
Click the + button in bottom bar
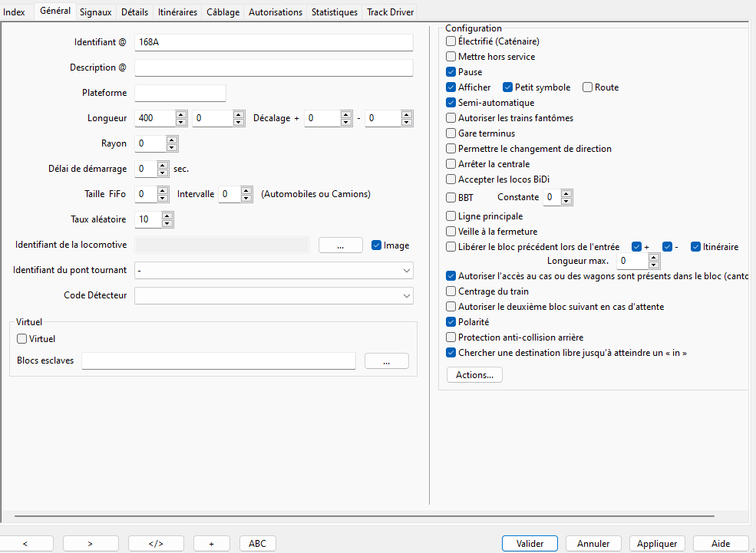coord(212,543)
